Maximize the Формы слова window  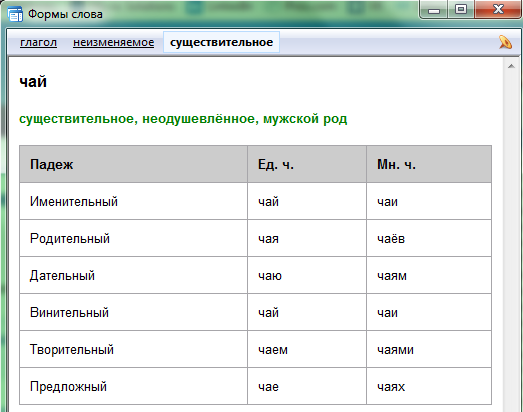point(461,10)
